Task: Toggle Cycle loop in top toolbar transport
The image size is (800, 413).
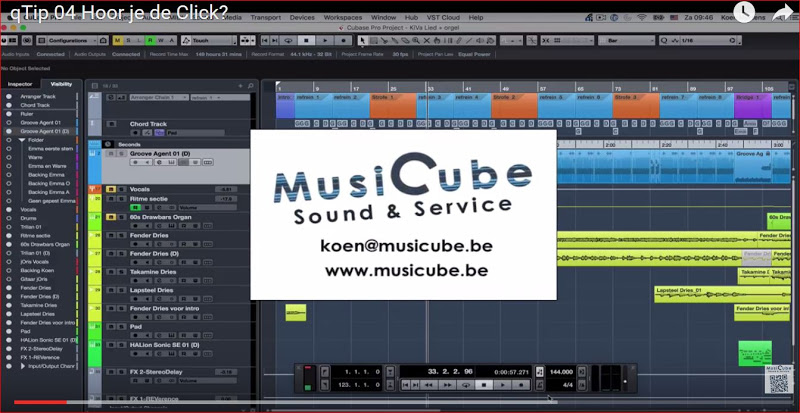Action: pyautogui.click(x=289, y=40)
